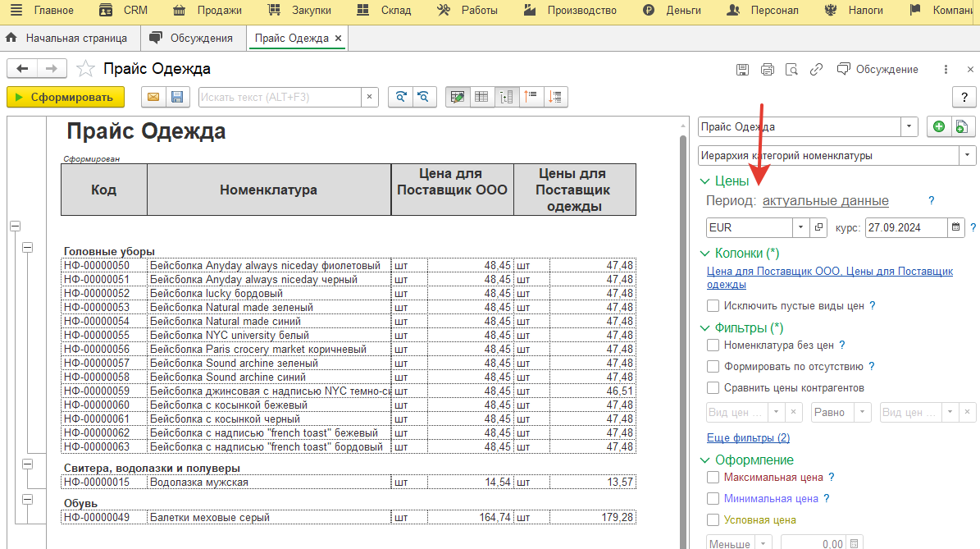This screenshot has width=980, height=549.
Task: Click the floppy disk save icon in toolbar
Action: tap(176, 97)
